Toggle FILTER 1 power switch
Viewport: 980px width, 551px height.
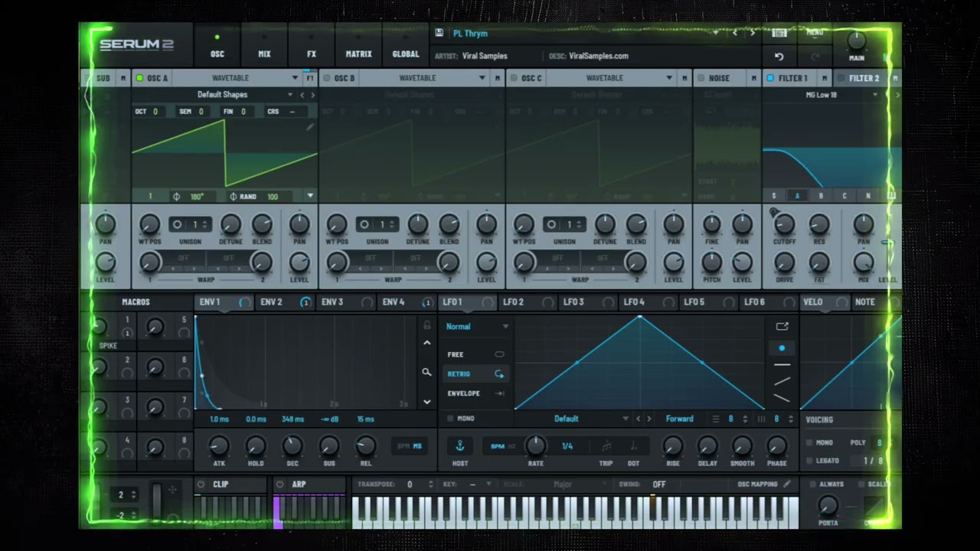click(770, 78)
